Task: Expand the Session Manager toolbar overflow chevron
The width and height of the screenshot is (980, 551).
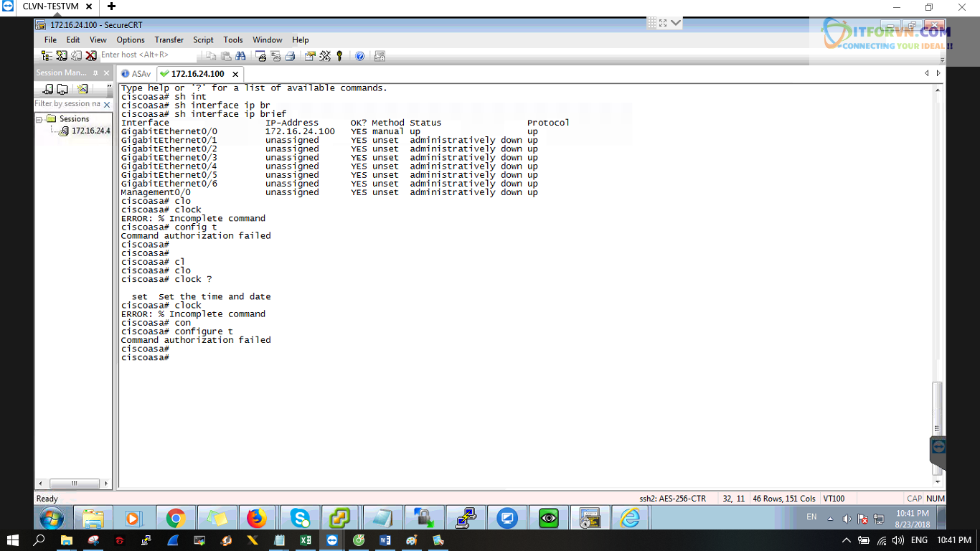Action: point(109,87)
